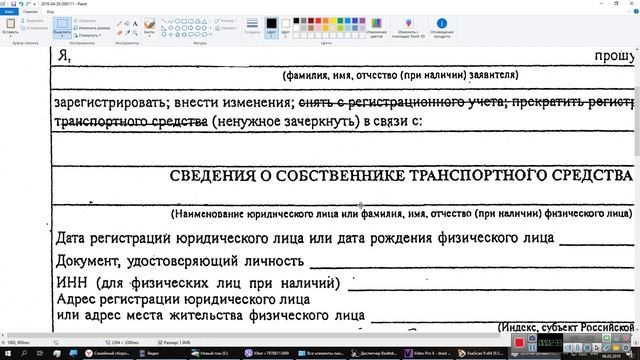This screenshot has height=360, width=640.
Task: Click the Paint help icon at top right
Action: pos(636,11)
